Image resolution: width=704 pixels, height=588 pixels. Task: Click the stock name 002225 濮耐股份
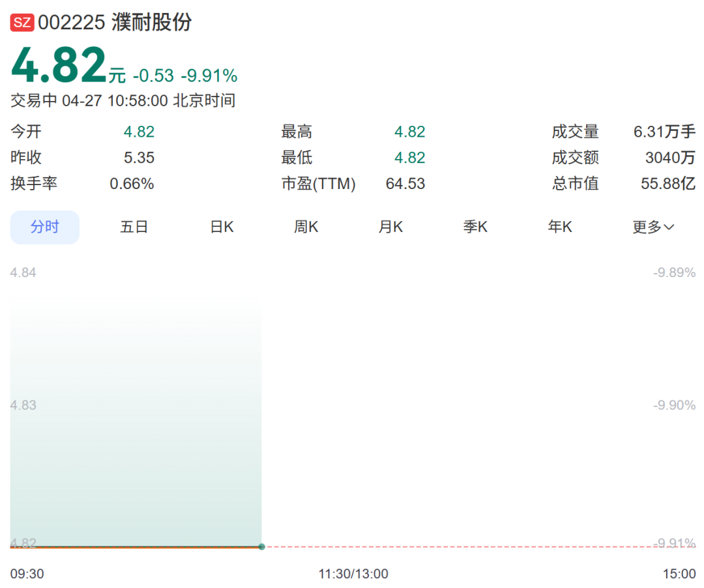115,23
